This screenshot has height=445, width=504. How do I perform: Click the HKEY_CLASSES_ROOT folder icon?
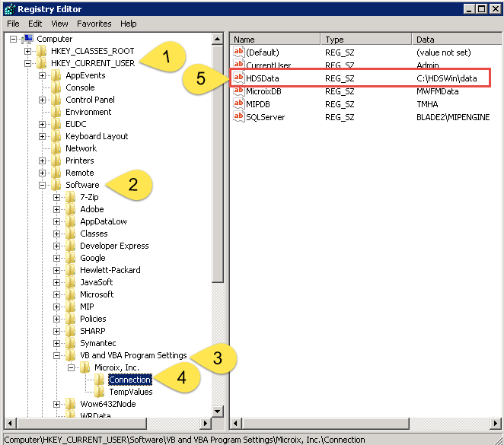click(42, 51)
